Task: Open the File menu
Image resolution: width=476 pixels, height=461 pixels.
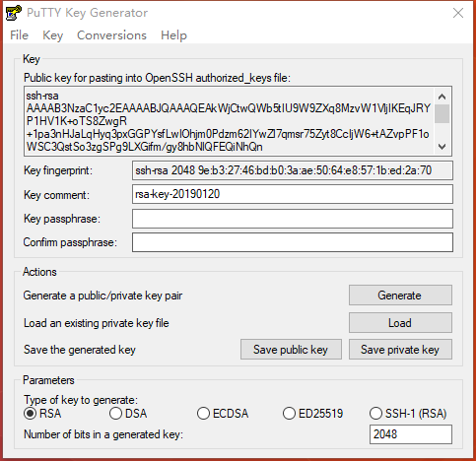Action: 19,35
